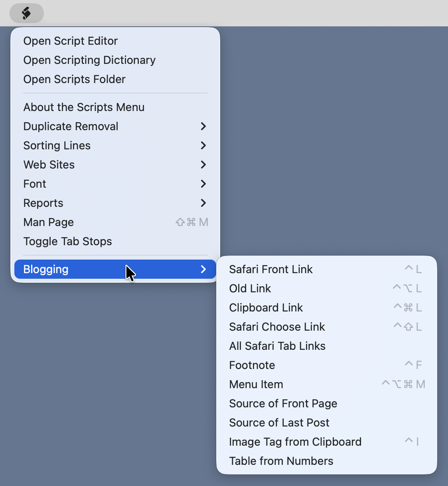Open Script Editor from the menu
The height and width of the screenshot is (486, 448).
(70, 41)
